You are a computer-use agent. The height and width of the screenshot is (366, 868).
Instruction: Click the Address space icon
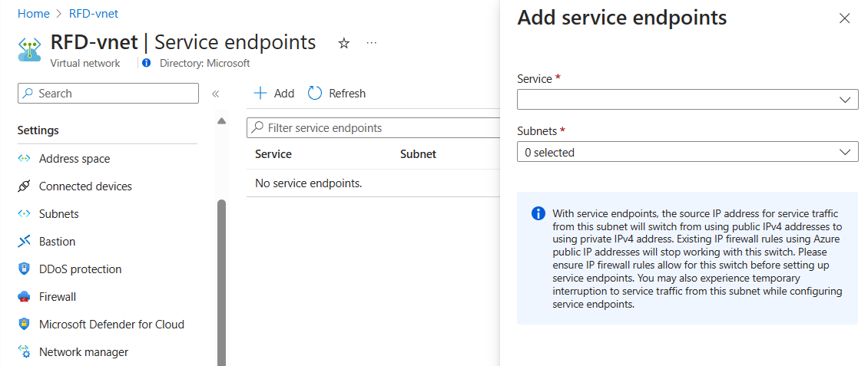tap(23, 159)
